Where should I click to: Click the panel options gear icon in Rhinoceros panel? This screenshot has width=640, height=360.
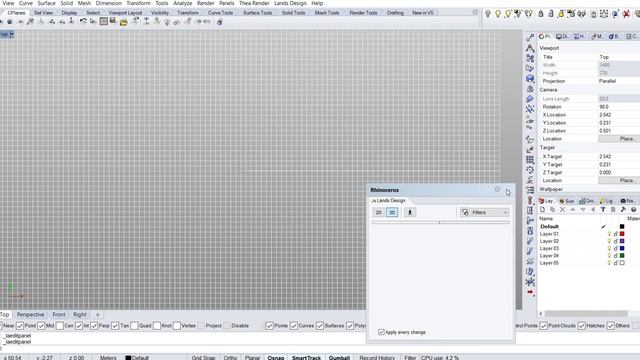pyautogui.click(x=497, y=189)
